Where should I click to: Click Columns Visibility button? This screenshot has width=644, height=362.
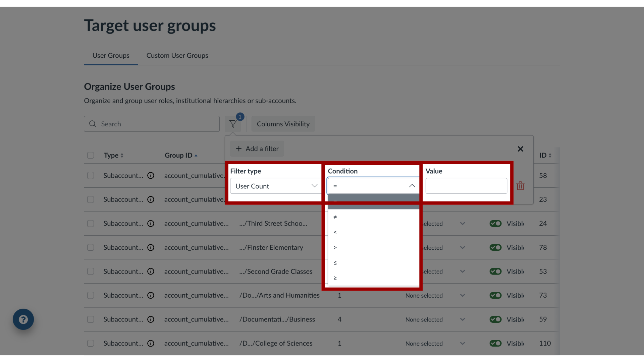pos(283,124)
